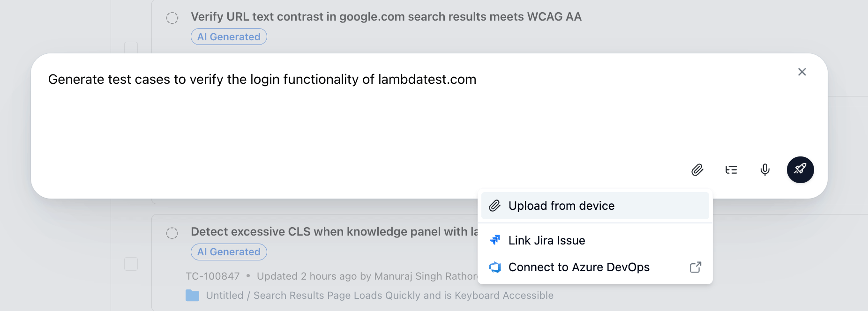Click AI Generated tag under CLS test case
The width and height of the screenshot is (868, 311).
point(229,252)
